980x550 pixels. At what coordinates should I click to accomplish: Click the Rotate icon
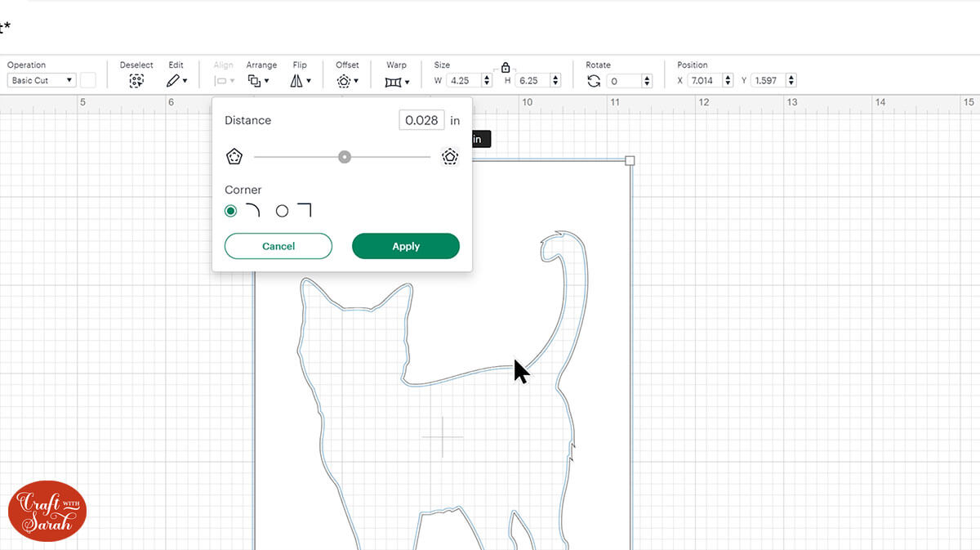[594, 81]
